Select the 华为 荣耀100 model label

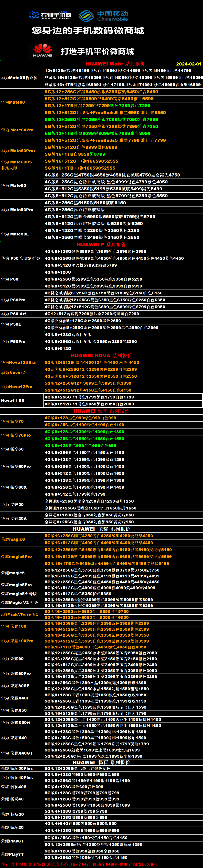coord(14,626)
